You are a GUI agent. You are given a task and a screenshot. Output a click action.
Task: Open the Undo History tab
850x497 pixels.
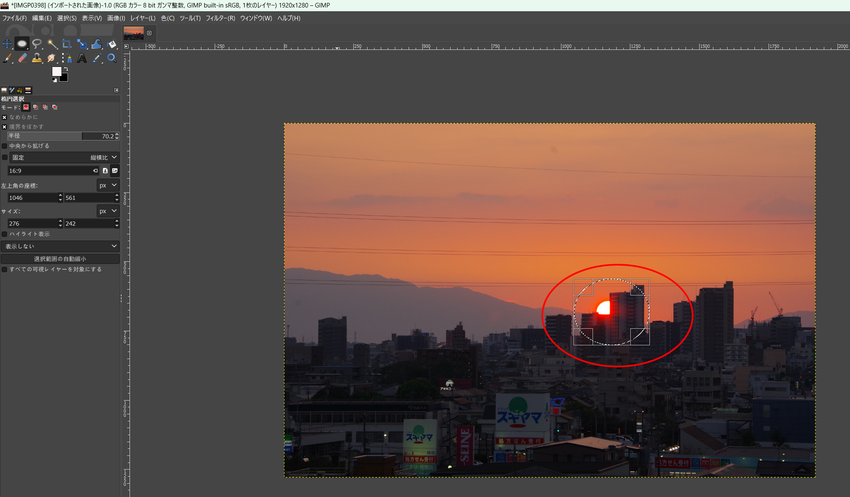[x=20, y=90]
